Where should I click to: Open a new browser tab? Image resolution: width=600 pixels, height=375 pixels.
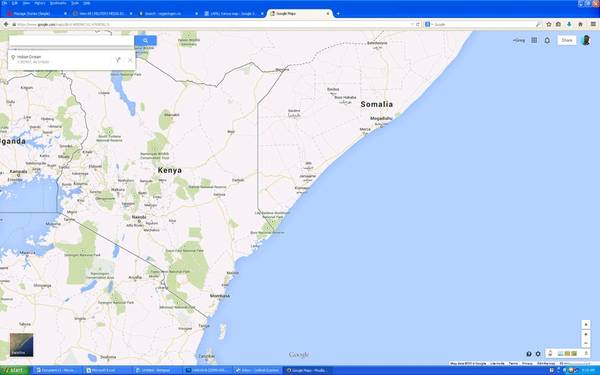click(x=338, y=14)
